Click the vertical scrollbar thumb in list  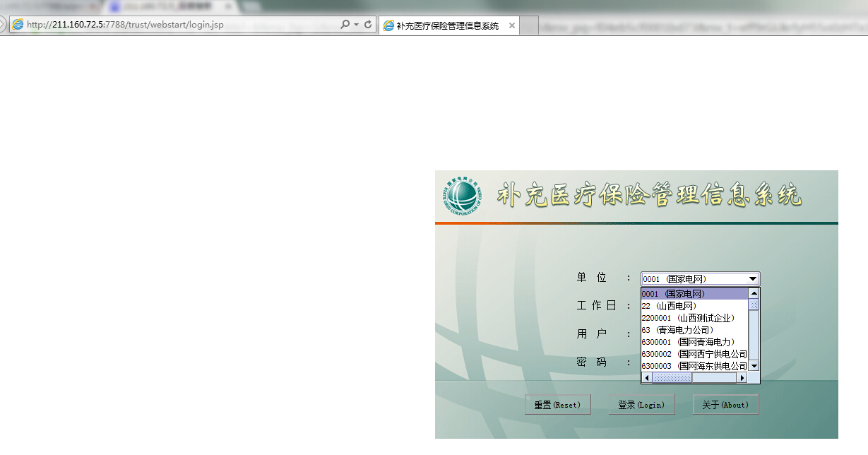pyautogui.click(x=754, y=305)
